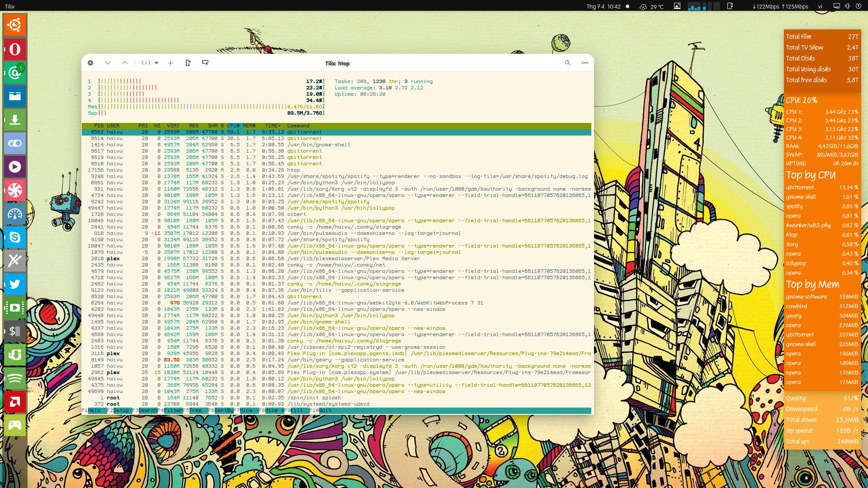
Task: Open the gray crossed-tools dock icon
Action: click(15, 260)
